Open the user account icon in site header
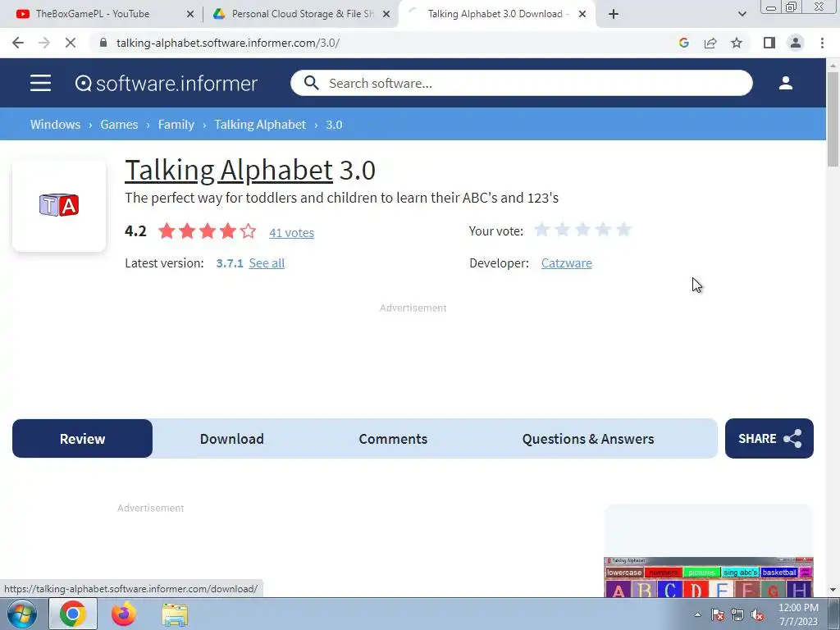Viewport: 840px width, 630px height. coord(785,83)
